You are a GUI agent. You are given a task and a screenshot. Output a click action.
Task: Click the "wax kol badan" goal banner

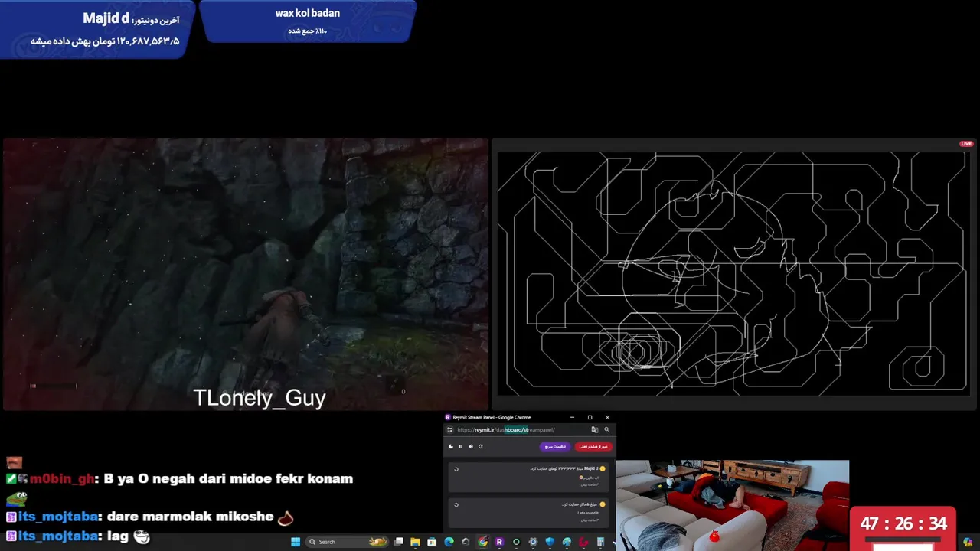308,21
